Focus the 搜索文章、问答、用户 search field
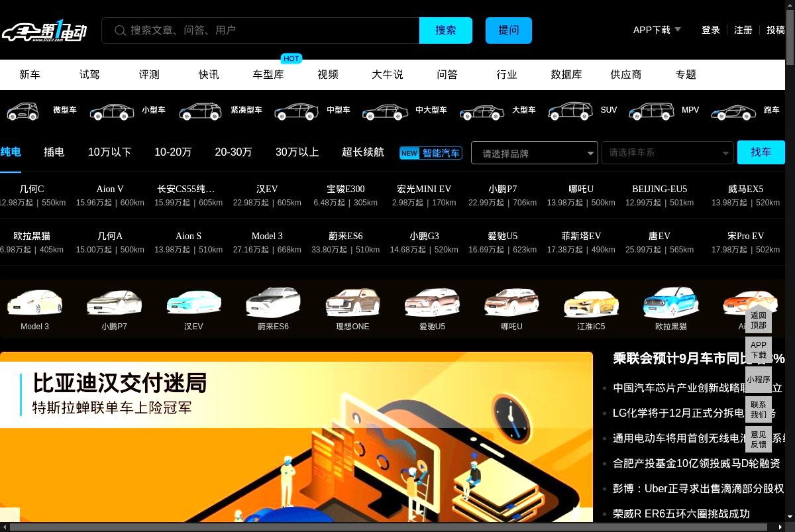 pyautogui.click(x=260, y=30)
